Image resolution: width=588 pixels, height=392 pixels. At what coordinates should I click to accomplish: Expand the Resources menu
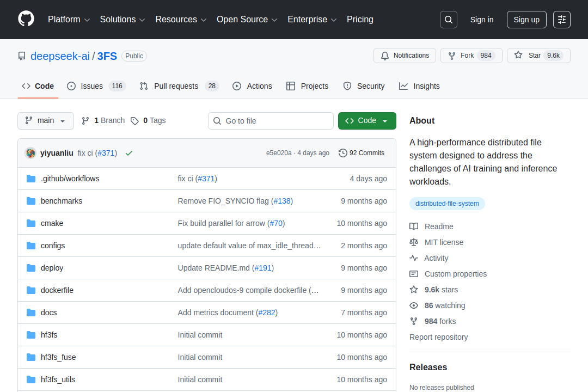(181, 19)
